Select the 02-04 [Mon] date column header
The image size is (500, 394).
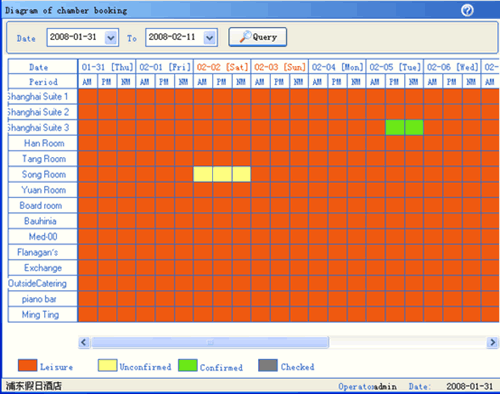[x=337, y=67]
